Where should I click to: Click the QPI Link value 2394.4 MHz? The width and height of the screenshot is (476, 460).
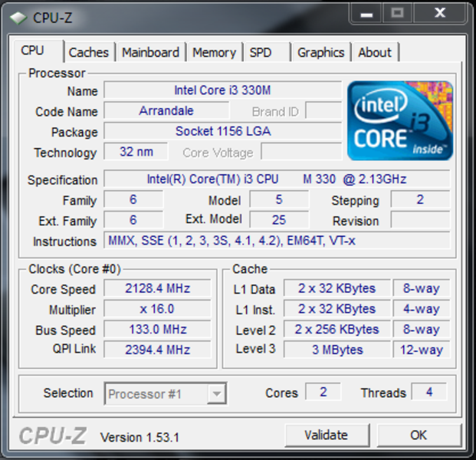pyautogui.click(x=157, y=350)
